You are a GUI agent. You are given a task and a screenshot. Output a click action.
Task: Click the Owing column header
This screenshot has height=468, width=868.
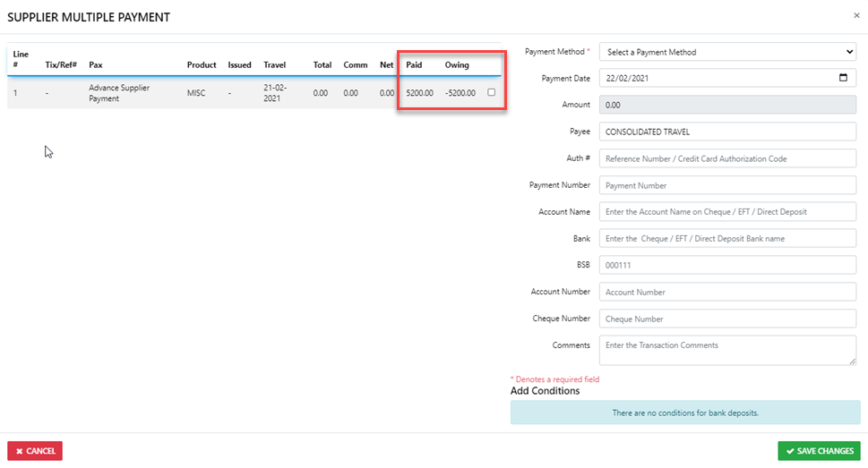(457, 64)
